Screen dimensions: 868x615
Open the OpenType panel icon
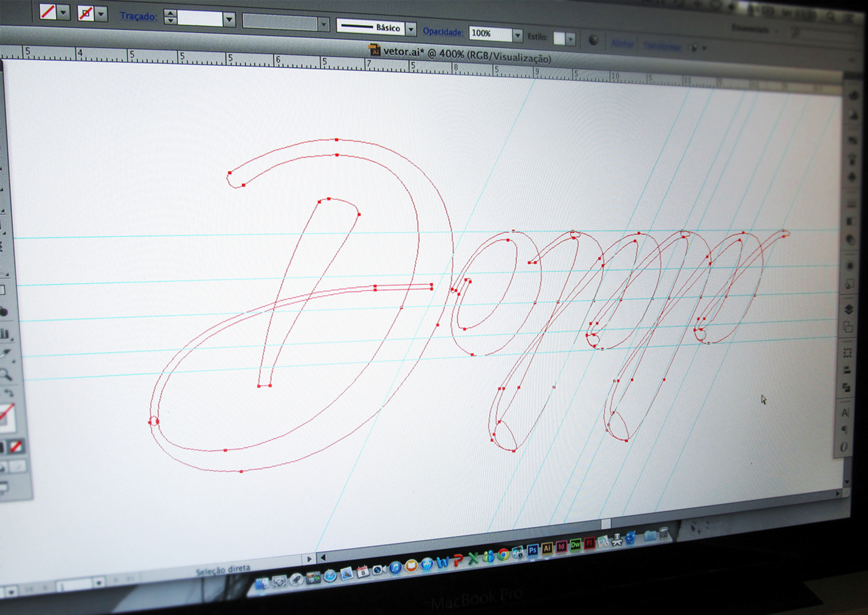844,447
